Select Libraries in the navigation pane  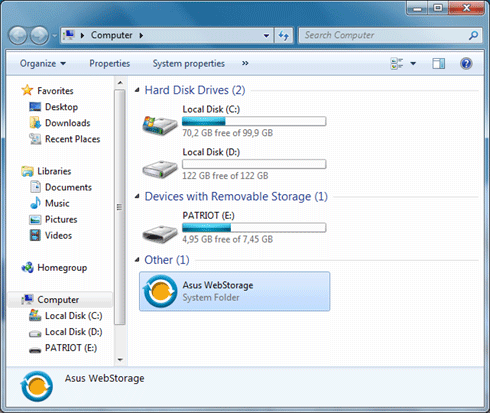(54, 171)
